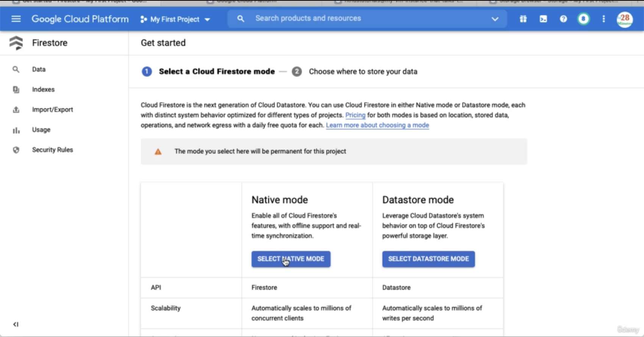Collapse the sidebar with the arrow icon
The width and height of the screenshot is (644, 337).
[16, 325]
